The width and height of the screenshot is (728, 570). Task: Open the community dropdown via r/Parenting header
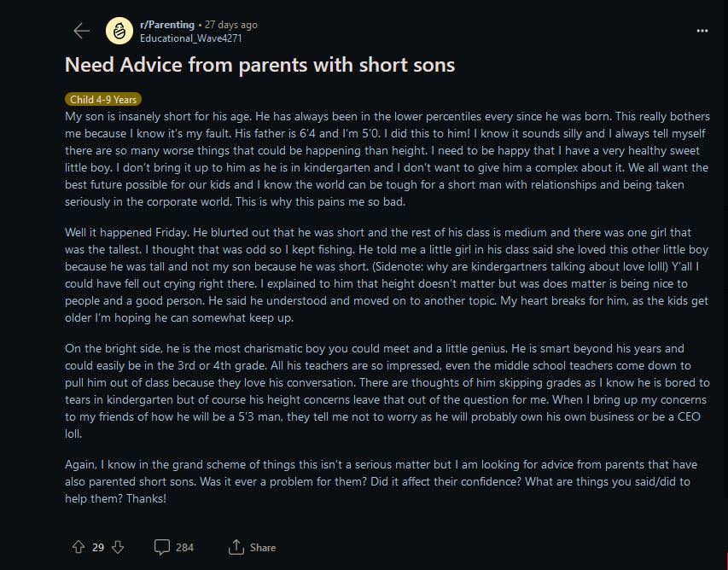166,24
